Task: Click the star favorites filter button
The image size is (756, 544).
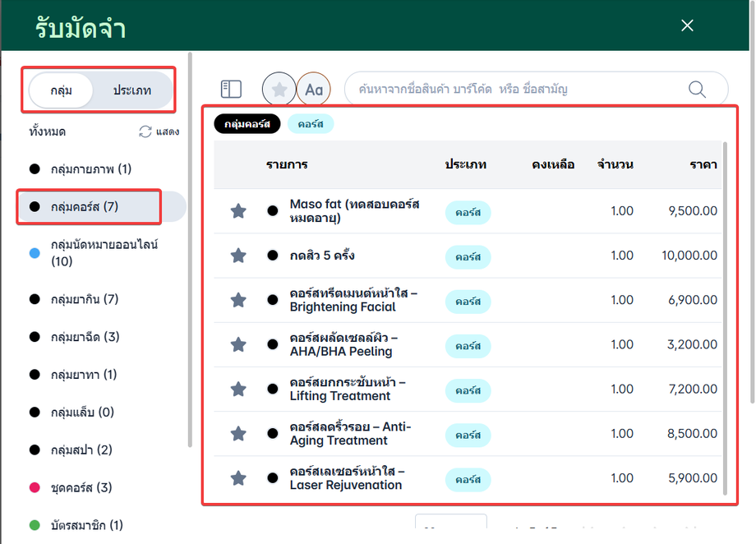Action: [279, 90]
